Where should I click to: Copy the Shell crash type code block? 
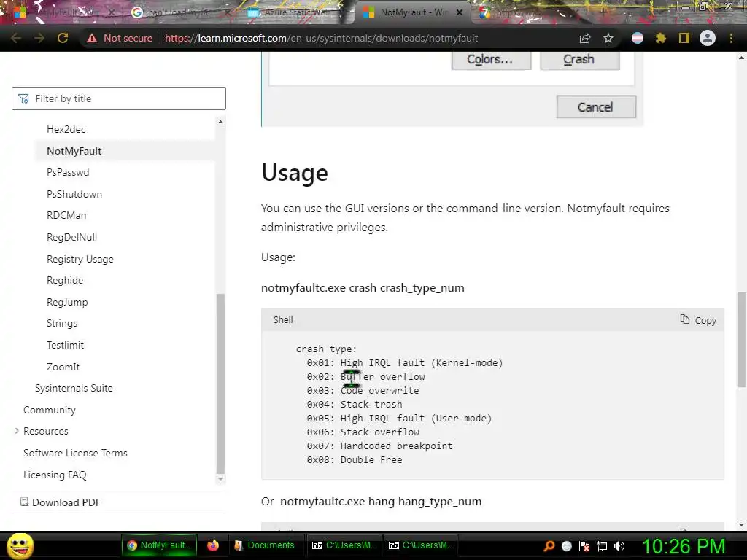point(698,320)
